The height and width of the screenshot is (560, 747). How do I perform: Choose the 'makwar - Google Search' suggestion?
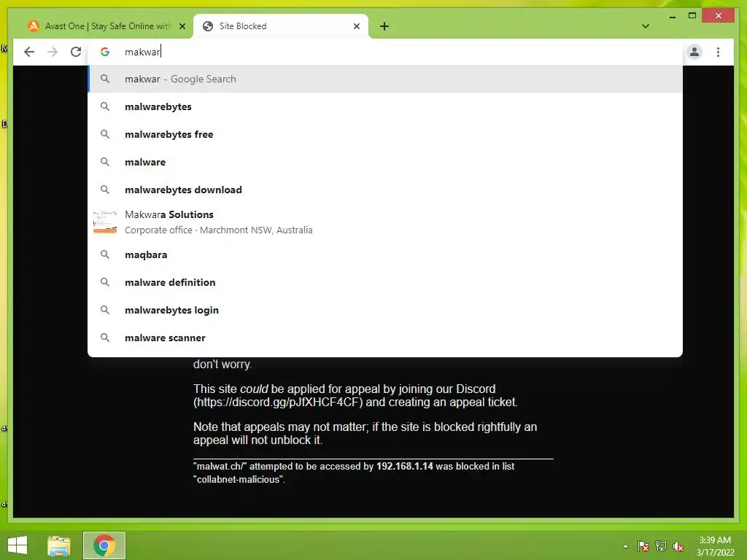tap(385, 79)
